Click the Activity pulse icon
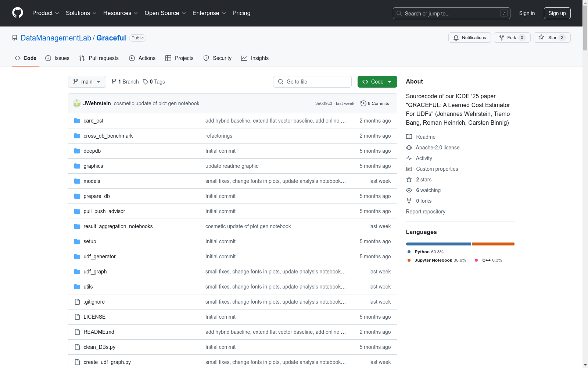The height and width of the screenshot is (368, 588). click(409, 158)
